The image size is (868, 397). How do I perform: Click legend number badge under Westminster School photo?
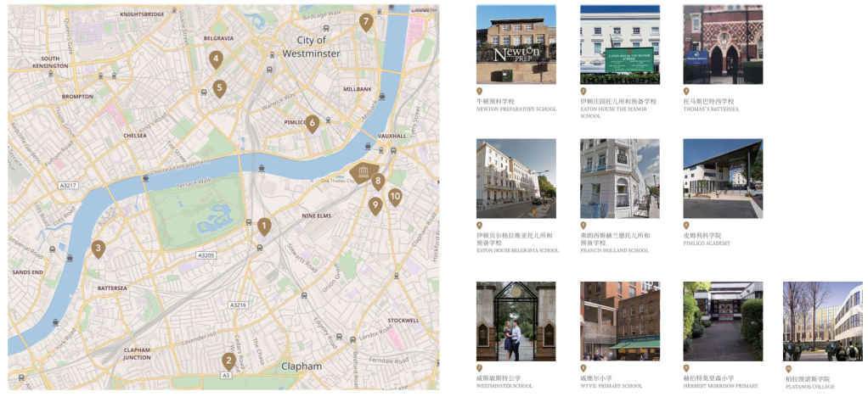point(479,367)
